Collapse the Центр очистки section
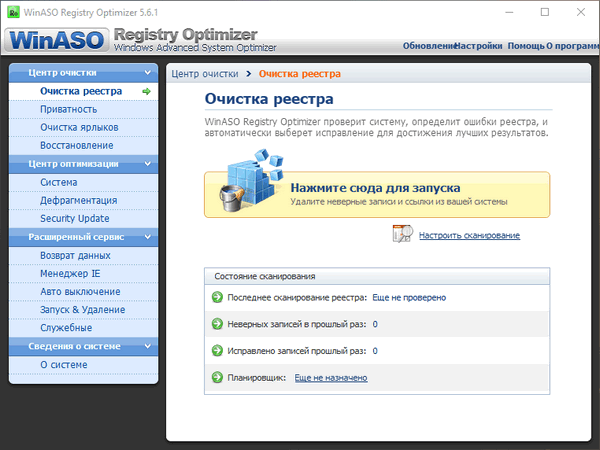600x450 pixels. pyautogui.click(x=148, y=72)
